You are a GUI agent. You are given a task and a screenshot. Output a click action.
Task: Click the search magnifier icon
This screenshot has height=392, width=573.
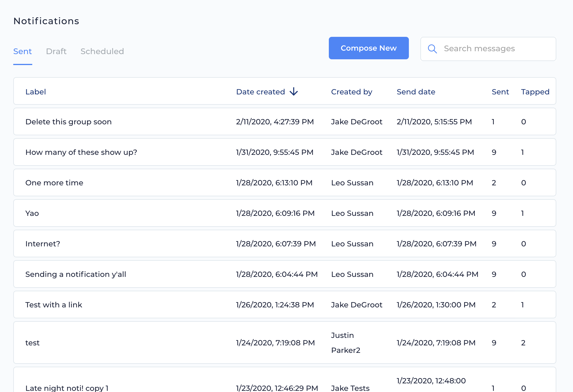pos(432,49)
